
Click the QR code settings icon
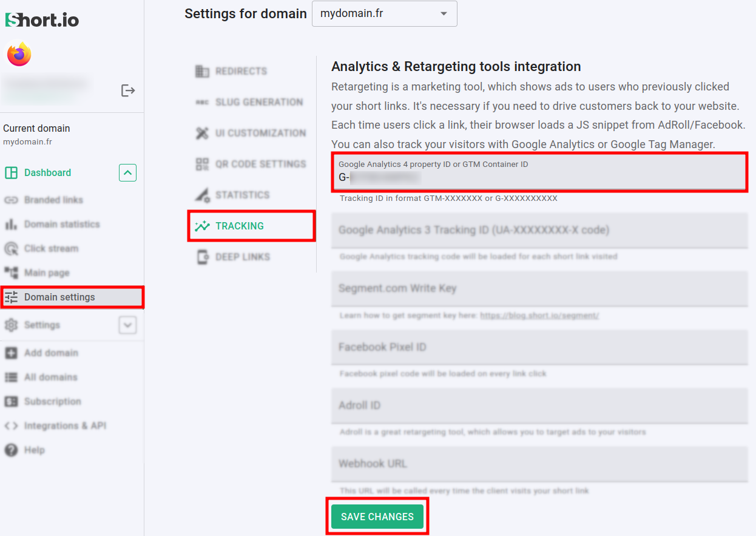(x=202, y=164)
